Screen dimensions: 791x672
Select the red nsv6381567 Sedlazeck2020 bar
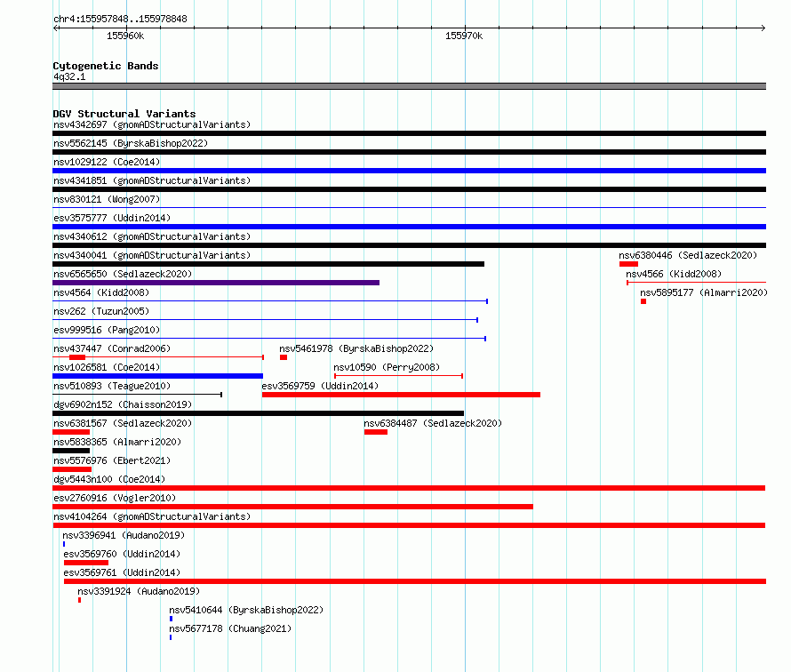(71, 432)
